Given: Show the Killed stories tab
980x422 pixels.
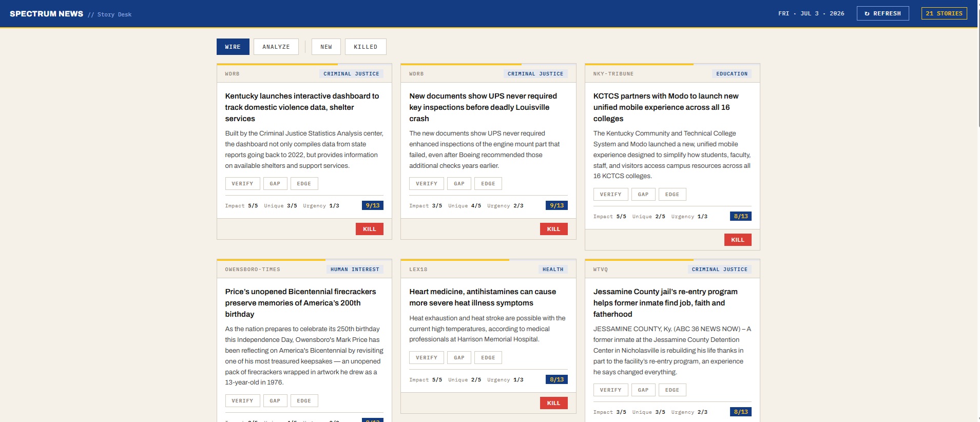Looking at the screenshot, I should tap(366, 47).
